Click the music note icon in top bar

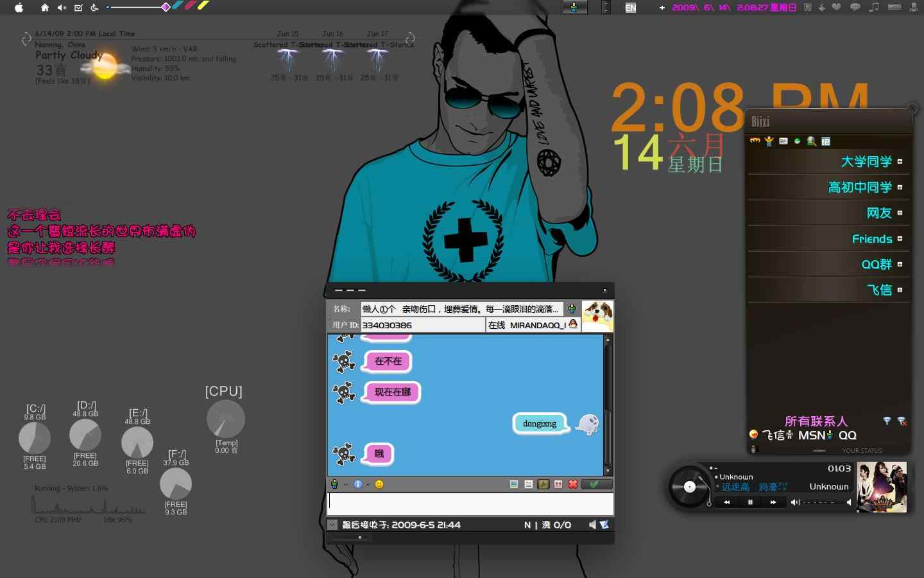(873, 7)
